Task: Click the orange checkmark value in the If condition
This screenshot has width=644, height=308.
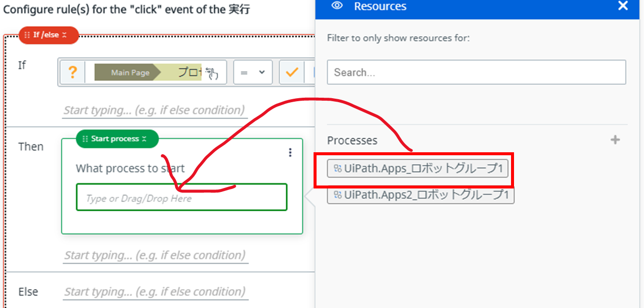Action: (x=292, y=72)
